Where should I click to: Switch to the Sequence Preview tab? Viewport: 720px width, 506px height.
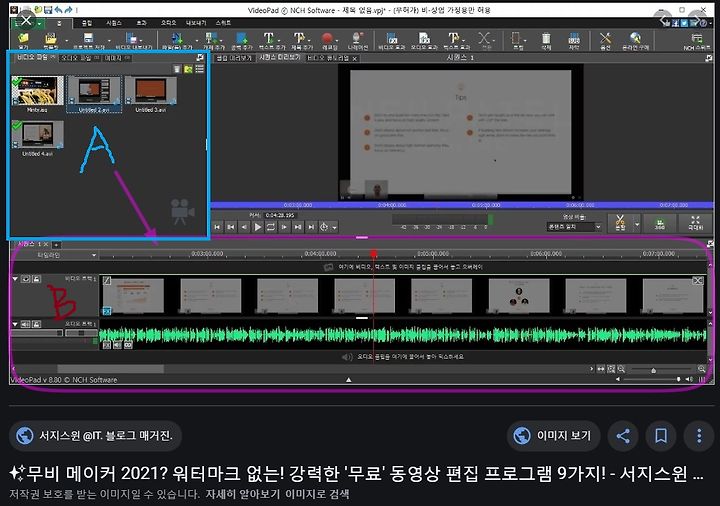(280, 57)
